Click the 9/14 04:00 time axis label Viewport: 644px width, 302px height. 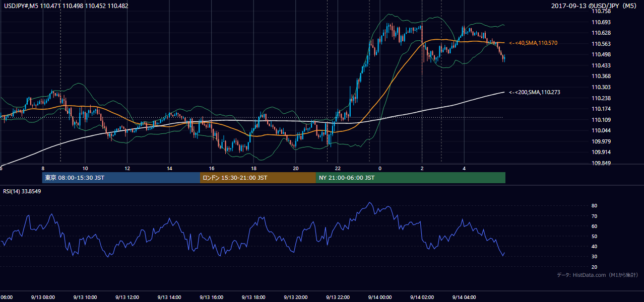click(x=464, y=297)
